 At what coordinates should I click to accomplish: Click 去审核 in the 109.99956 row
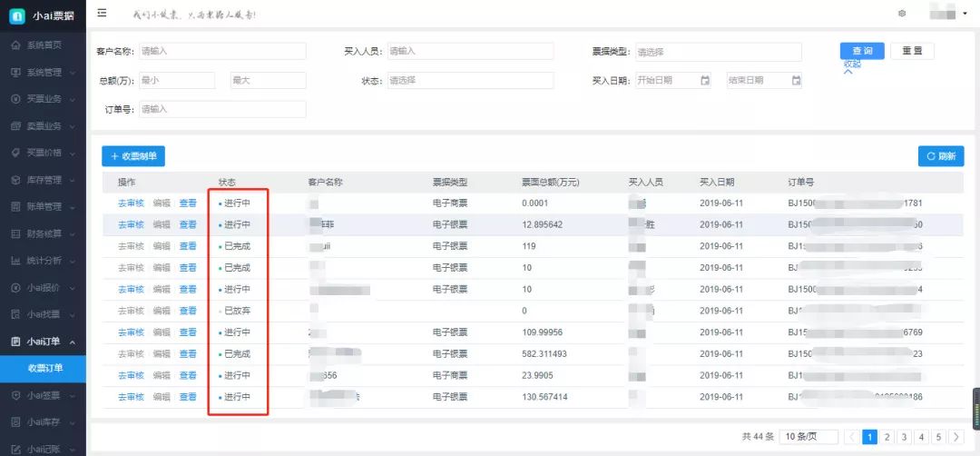coord(131,332)
